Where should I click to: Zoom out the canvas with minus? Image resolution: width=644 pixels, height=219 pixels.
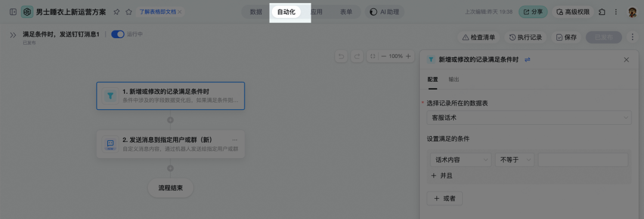click(x=383, y=56)
